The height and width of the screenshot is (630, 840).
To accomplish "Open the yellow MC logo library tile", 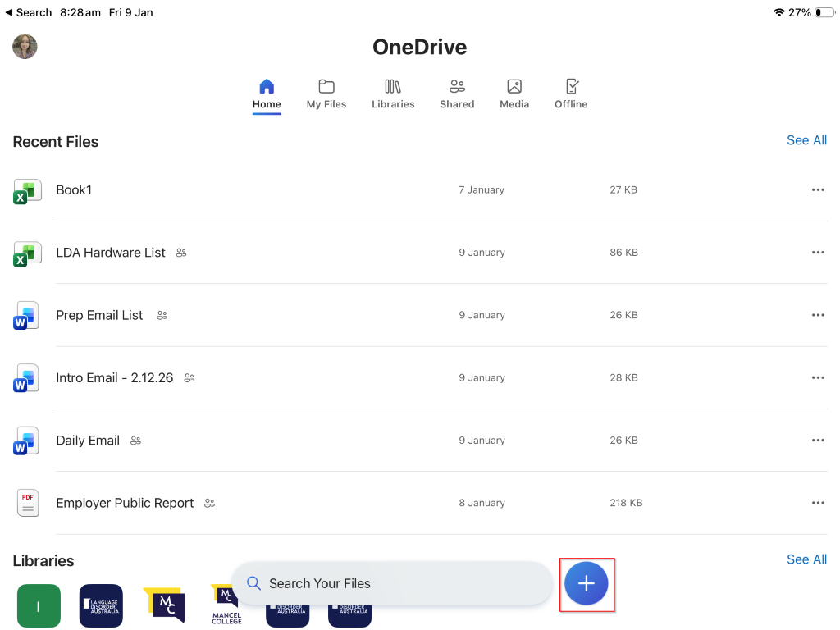I will [164, 605].
